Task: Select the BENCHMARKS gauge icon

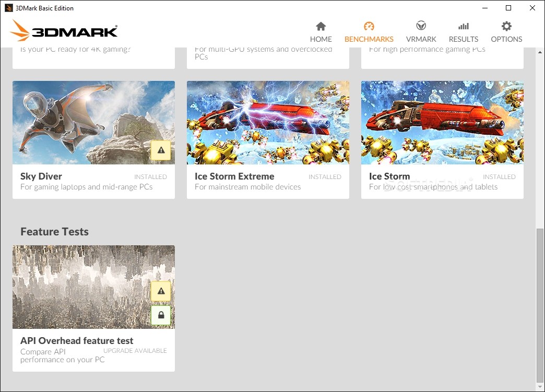Action: 369,27
